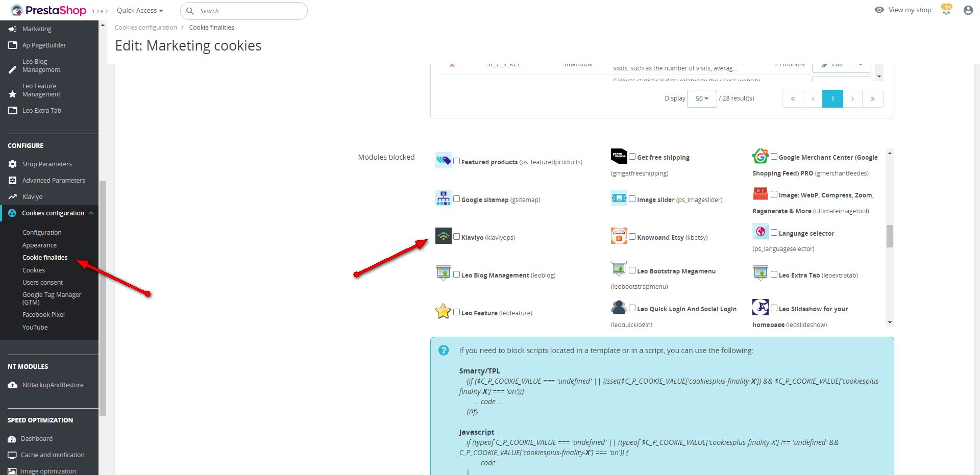Open the YouTube submenu item

point(35,328)
